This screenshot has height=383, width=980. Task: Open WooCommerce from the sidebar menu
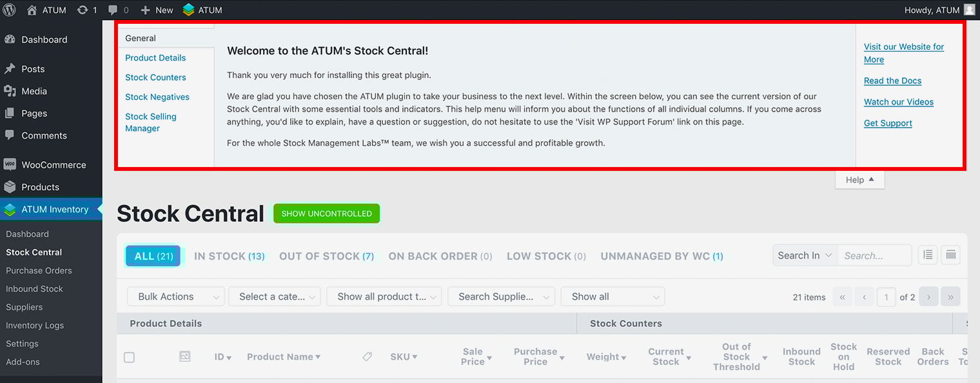coord(53,164)
